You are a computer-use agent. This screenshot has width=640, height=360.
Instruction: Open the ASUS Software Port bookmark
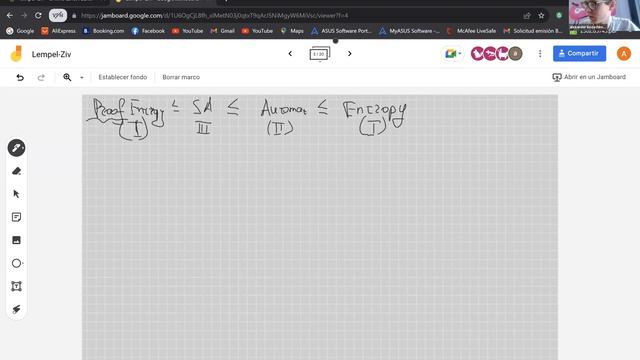341,31
